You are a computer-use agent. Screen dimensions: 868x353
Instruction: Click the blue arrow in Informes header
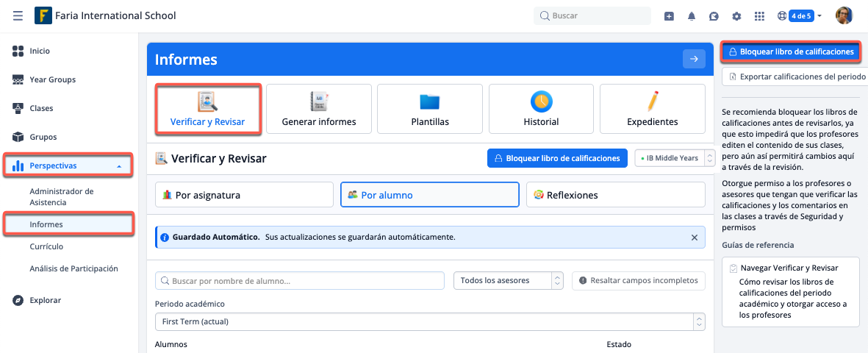[694, 60]
